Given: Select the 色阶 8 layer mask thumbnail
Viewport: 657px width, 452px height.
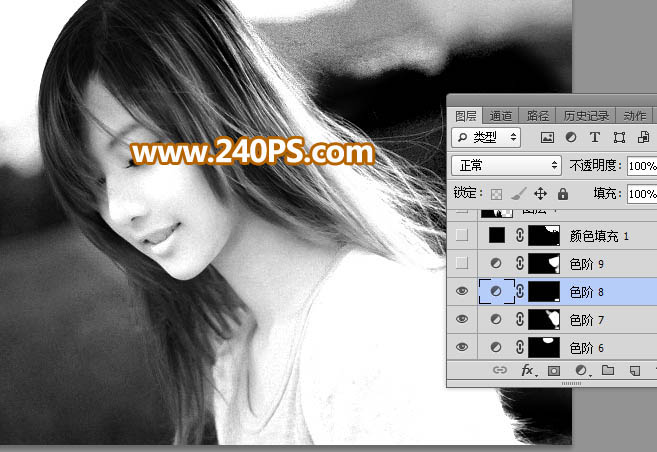Looking at the screenshot, I should pos(544,291).
